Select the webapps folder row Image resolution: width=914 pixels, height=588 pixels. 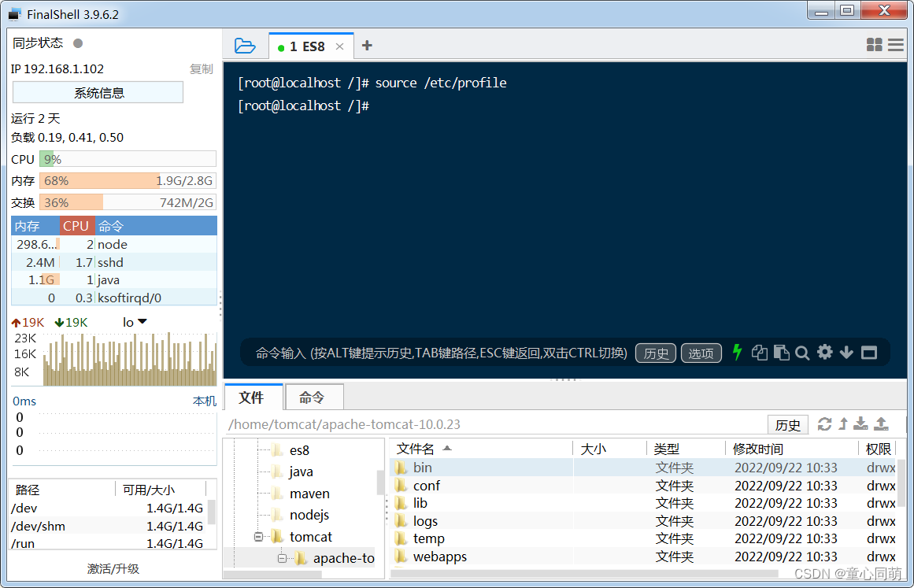(642, 557)
